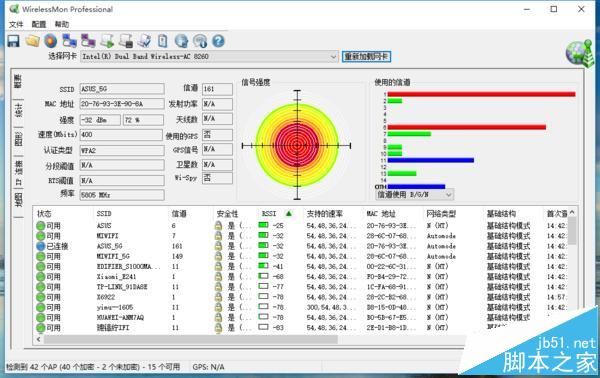Click green status icon of MIWIFI row
Image resolution: width=600 pixels, height=378 pixels.
tap(41, 236)
